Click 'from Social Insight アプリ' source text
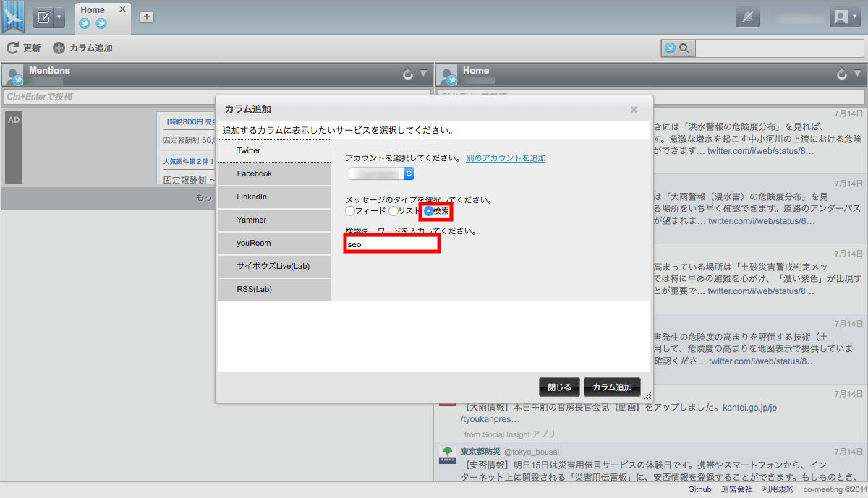This screenshot has width=868, height=498. point(509,434)
